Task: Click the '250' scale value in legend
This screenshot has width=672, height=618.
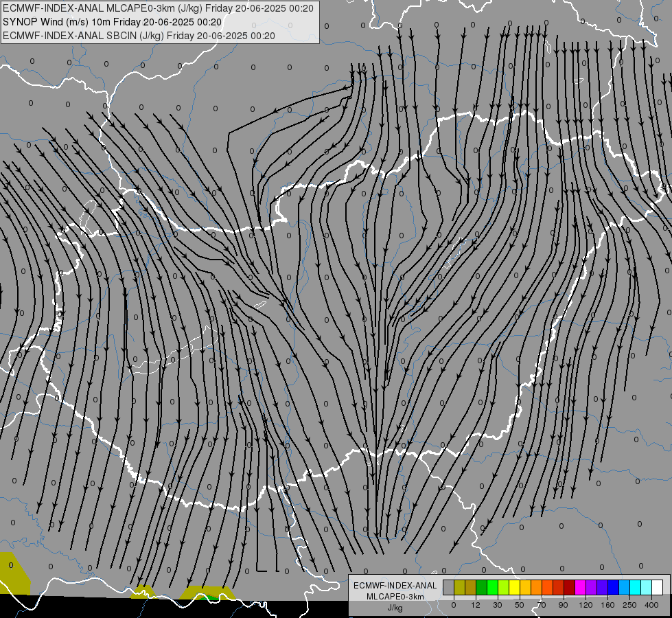Action: 629,605
